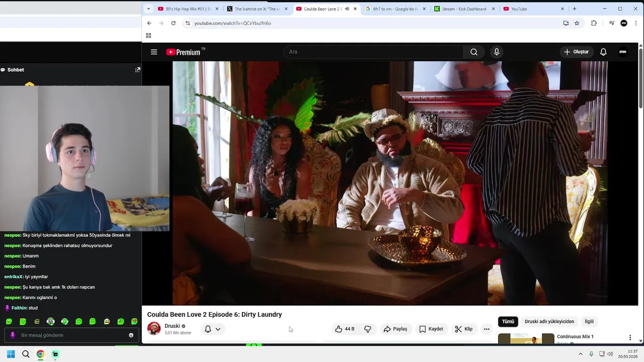This screenshot has width=644, height=362.
Task: Click the Chrome address bar URL
Action: 232,23
